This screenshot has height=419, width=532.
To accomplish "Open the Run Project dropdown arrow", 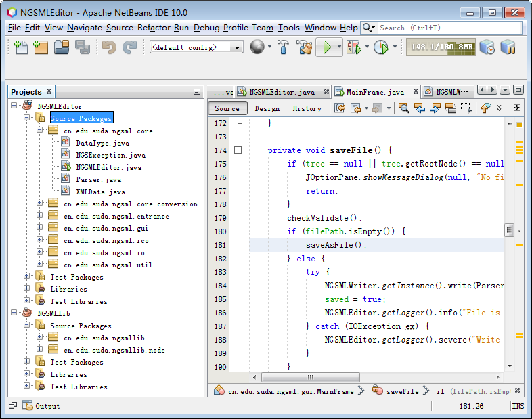I will pos(339,47).
